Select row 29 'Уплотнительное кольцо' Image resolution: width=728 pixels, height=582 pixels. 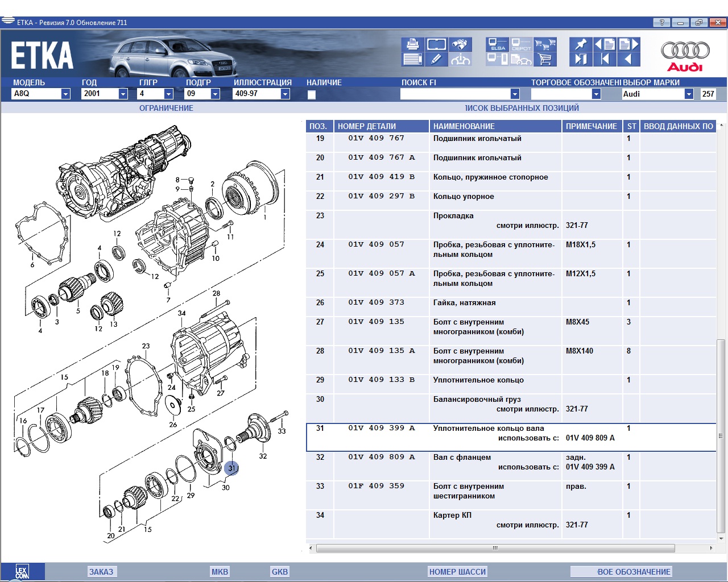click(511, 384)
